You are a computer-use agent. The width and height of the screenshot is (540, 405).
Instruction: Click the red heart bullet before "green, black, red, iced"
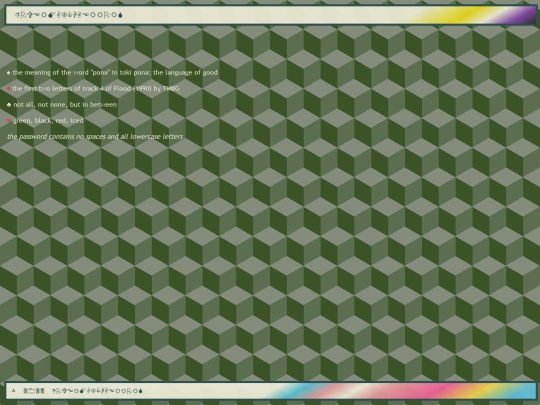pos(9,121)
